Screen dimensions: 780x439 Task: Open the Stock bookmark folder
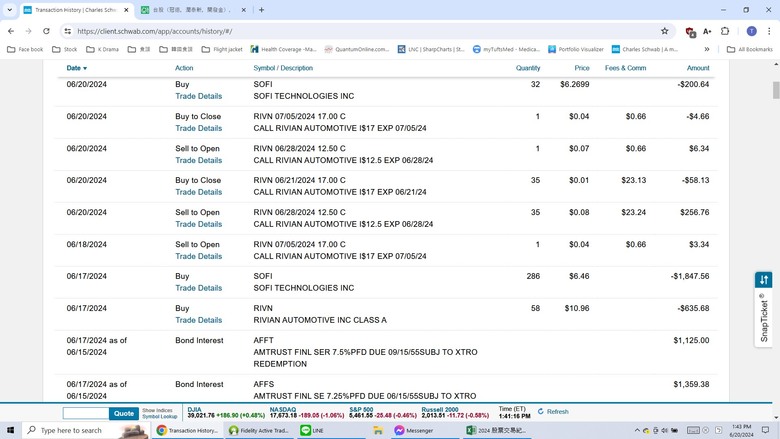point(65,49)
